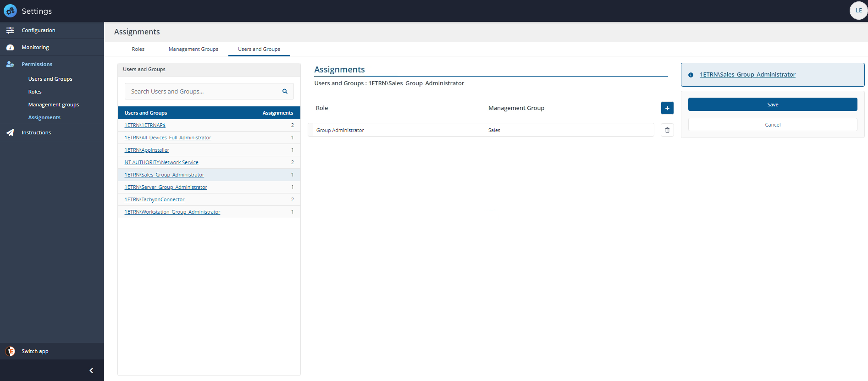This screenshot has height=381, width=868.
Task: Click the Switch app 1E logo icon
Action: 10,351
